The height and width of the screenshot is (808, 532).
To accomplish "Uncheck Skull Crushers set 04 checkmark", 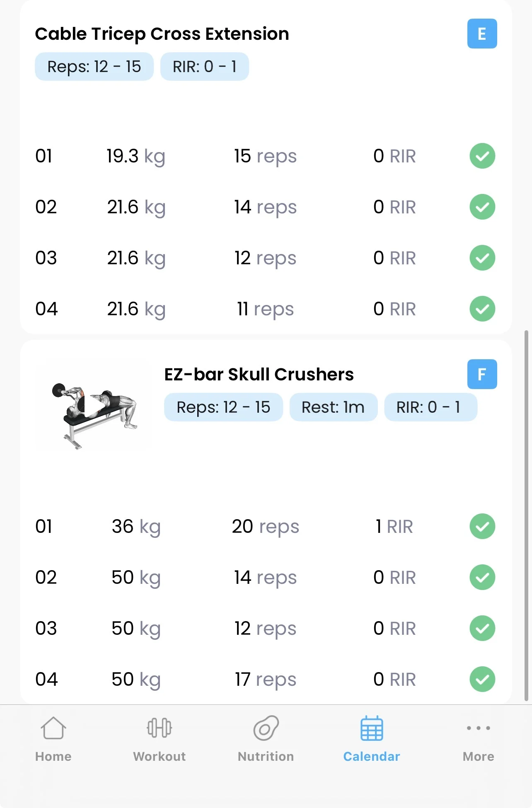I will pos(482,679).
